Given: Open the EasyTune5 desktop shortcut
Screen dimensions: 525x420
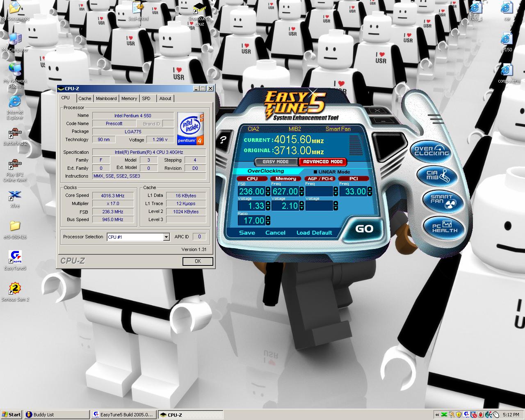Looking at the screenshot, I should pyautogui.click(x=15, y=258).
